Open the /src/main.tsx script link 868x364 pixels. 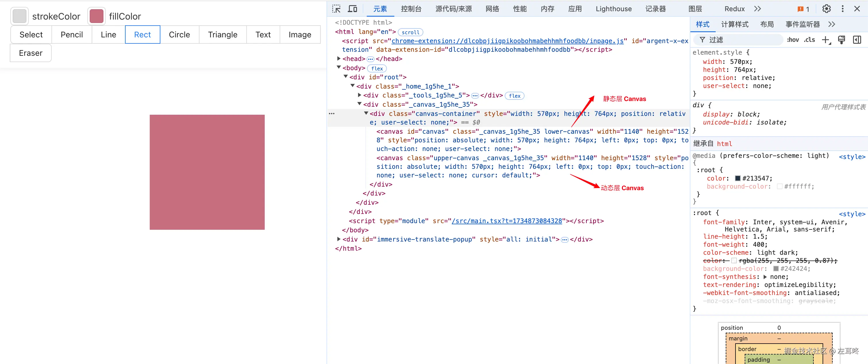pos(506,221)
